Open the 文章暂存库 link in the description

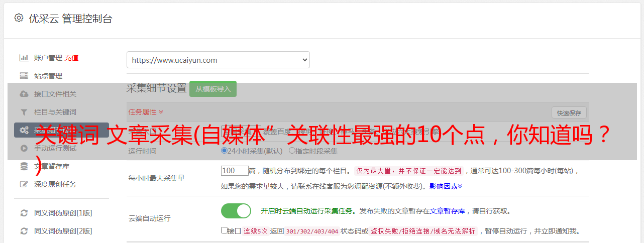(x=448, y=211)
